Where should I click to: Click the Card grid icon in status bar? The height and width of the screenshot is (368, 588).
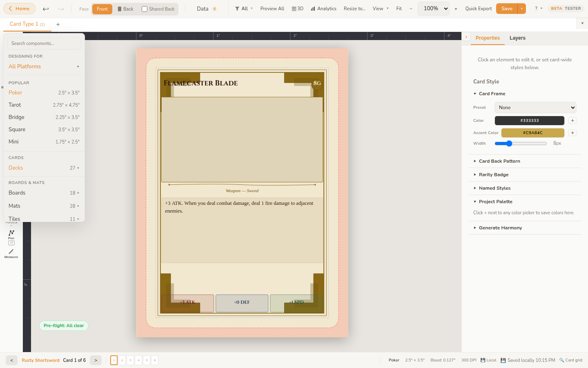coord(571,360)
